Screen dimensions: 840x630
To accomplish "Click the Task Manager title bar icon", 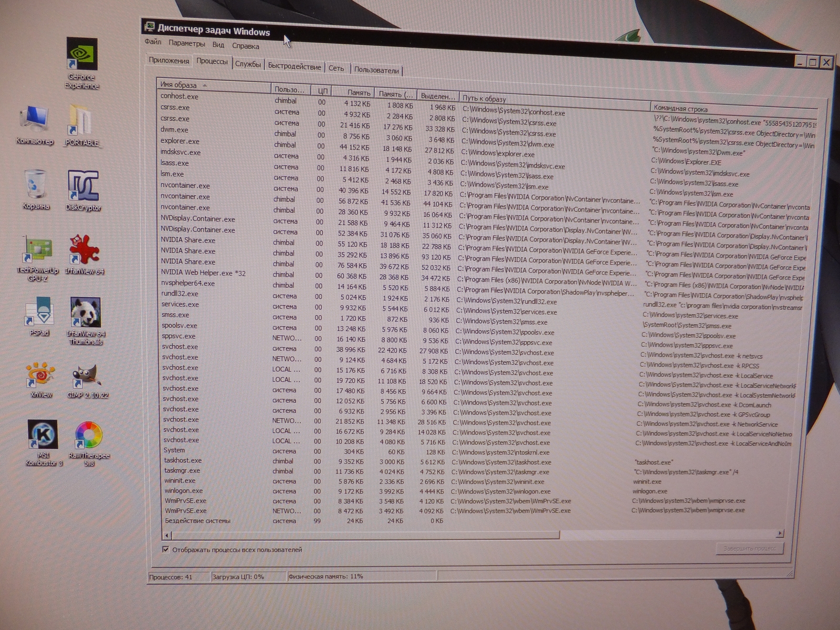I will [x=150, y=27].
